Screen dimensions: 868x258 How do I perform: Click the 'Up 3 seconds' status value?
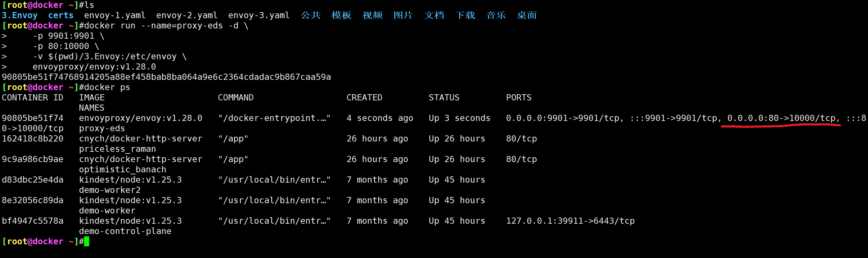pyautogui.click(x=459, y=118)
